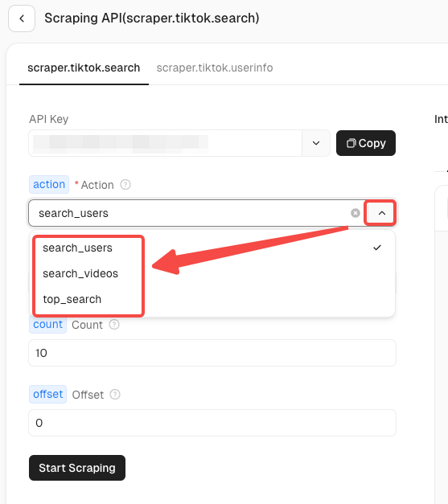448x504 pixels.
Task: Click the Count help question icon
Action: [114, 325]
